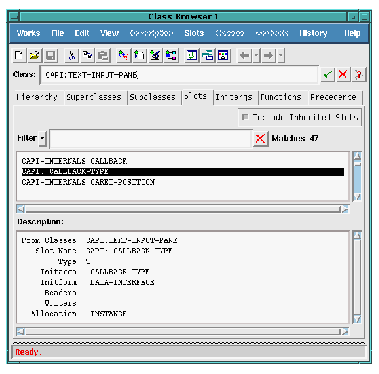Clear the filter with red X icon

(260, 138)
